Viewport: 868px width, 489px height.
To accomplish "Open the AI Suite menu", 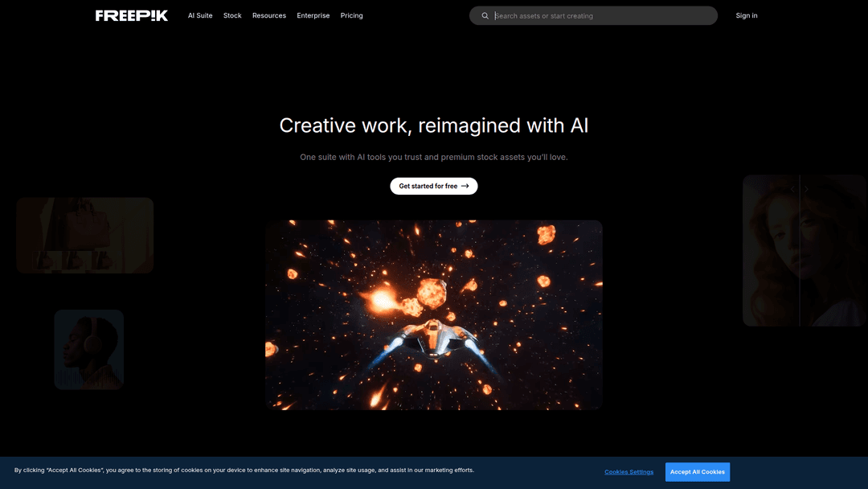I will [x=200, y=15].
